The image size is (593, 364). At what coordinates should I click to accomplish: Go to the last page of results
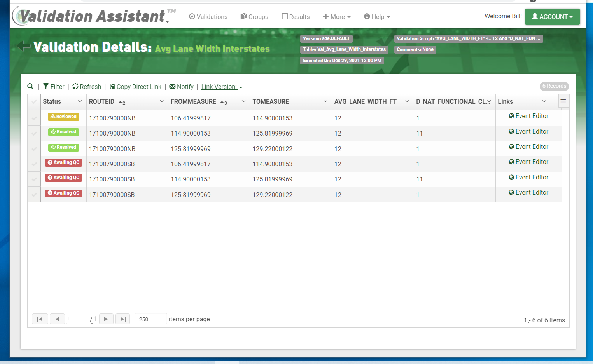(123, 319)
